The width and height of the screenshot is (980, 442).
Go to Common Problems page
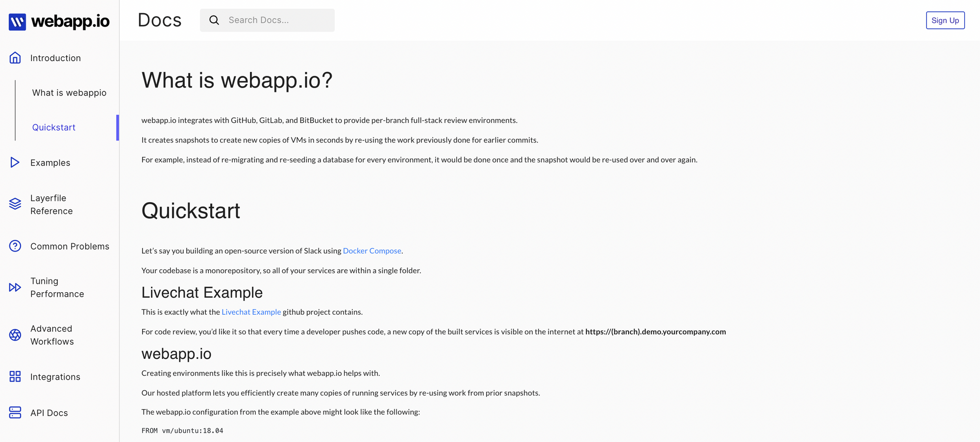tap(70, 246)
